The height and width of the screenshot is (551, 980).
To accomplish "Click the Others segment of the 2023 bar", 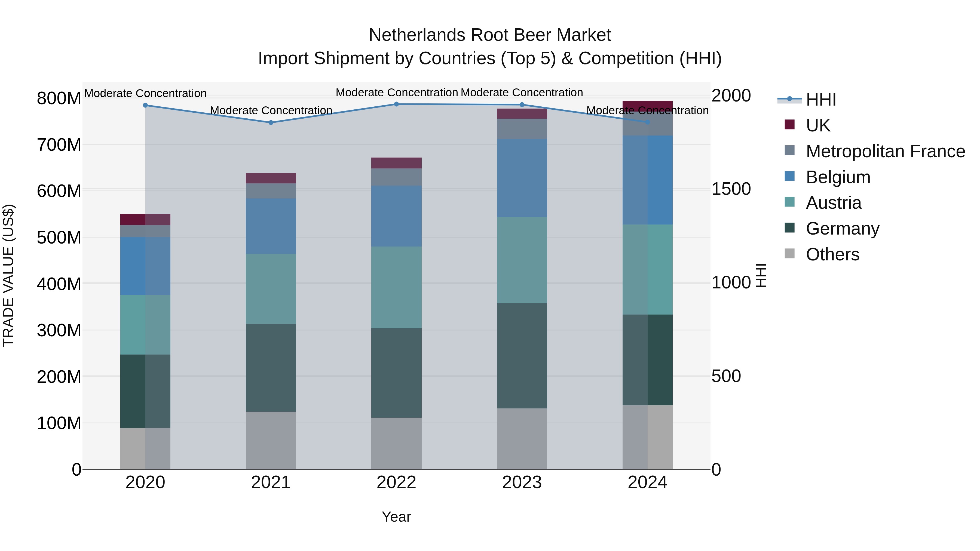I will 522,438.
